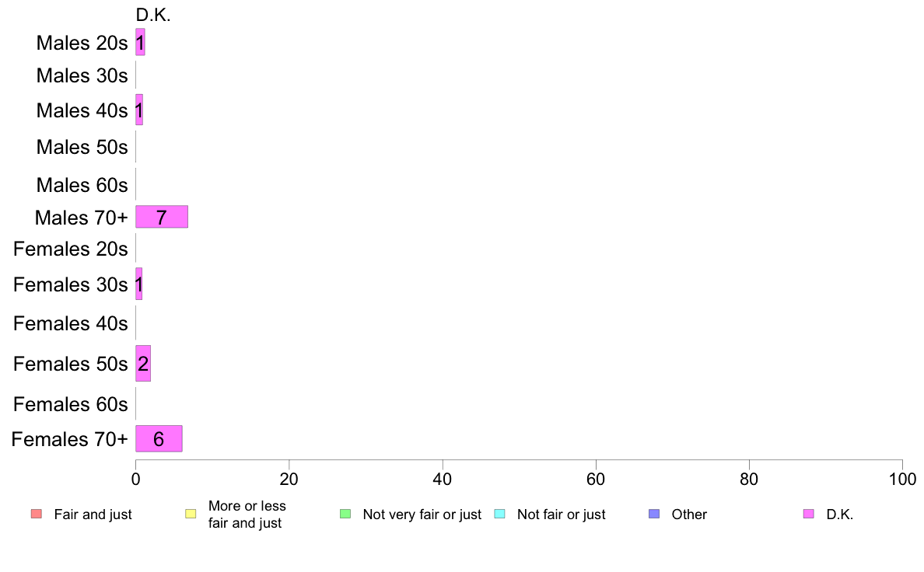Image resolution: width=924 pixels, height=572 pixels.
Task: Click the Females 60s row label
Action: [71, 404]
